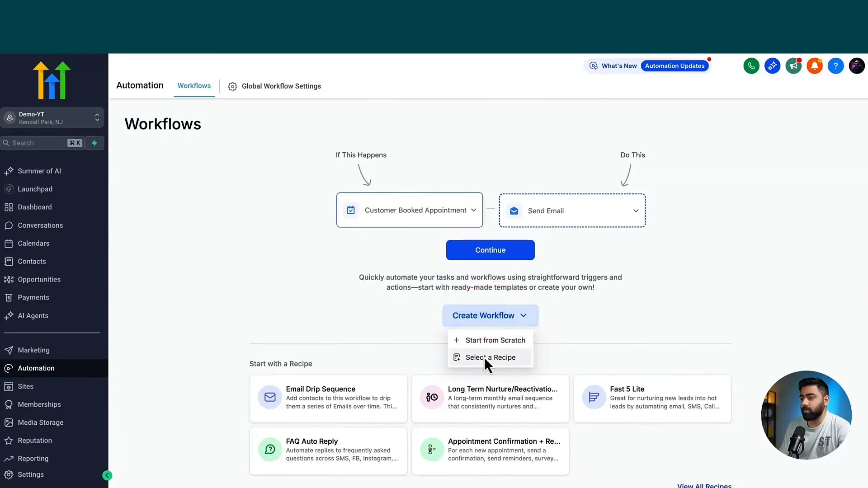Open Sites in sidebar
The image size is (868, 488).
point(26,386)
